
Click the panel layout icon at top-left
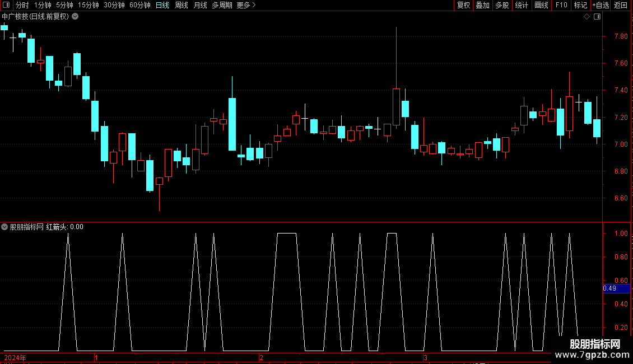[6, 5]
